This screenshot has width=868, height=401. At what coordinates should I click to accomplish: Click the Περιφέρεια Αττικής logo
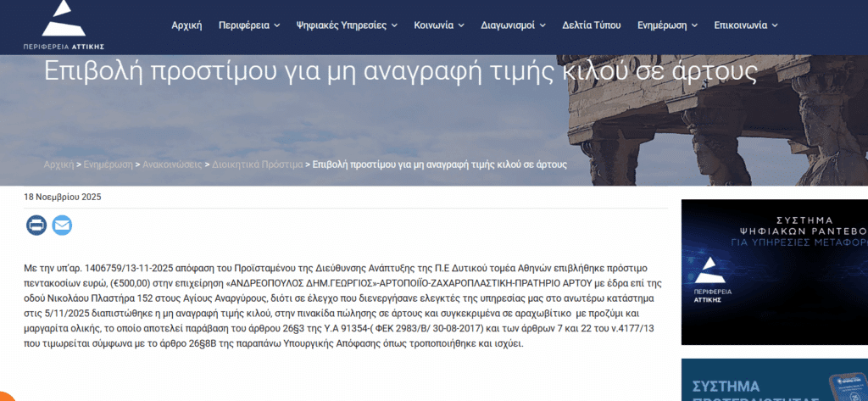[x=64, y=26]
